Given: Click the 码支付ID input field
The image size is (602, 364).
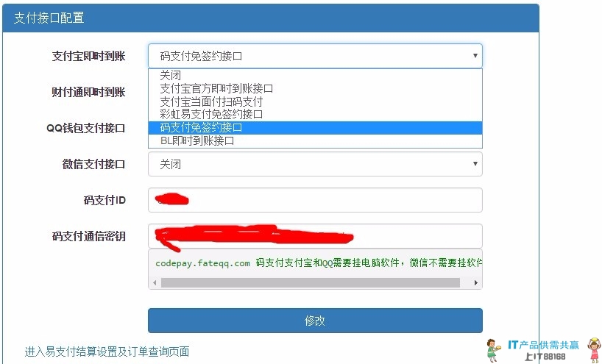Looking at the screenshot, I should tap(315, 200).
